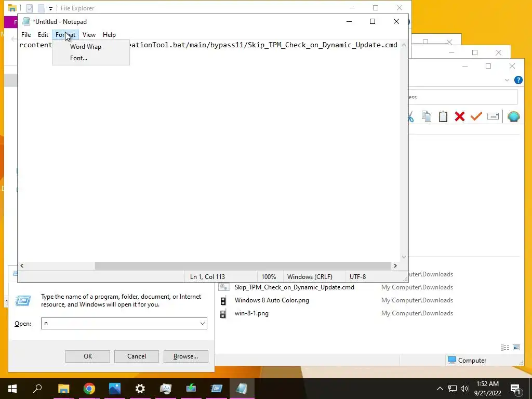Click the horizontal scrollbar right arrow in Notepad

395,265
